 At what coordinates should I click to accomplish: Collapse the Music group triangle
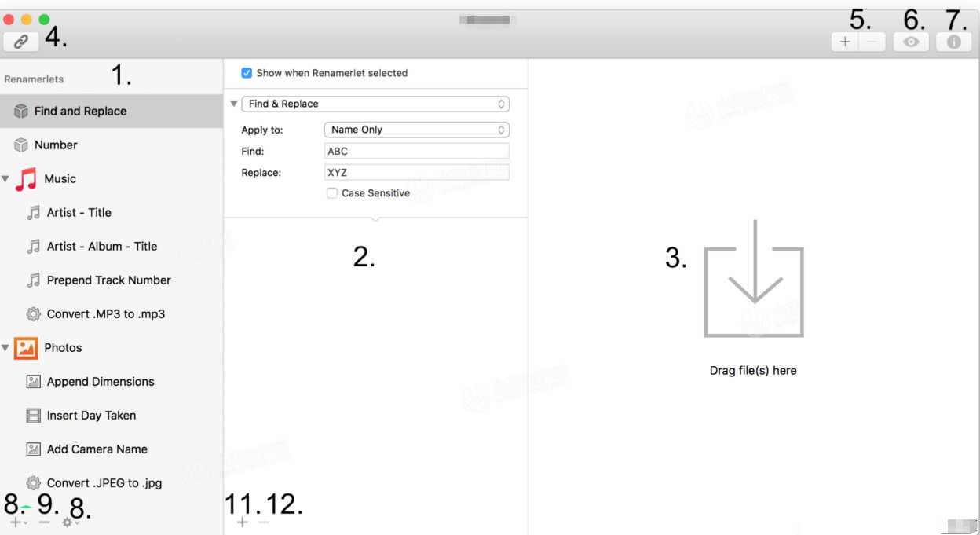6,179
